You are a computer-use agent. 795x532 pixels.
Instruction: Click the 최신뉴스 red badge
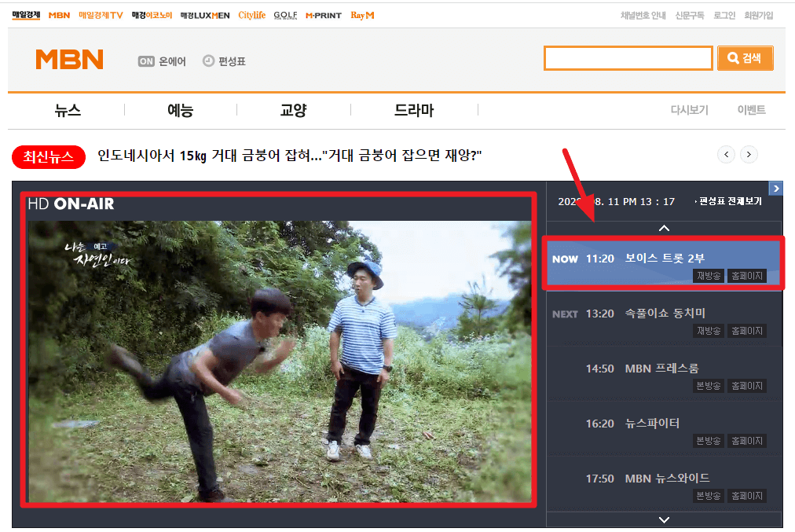(x=49, y=156)
